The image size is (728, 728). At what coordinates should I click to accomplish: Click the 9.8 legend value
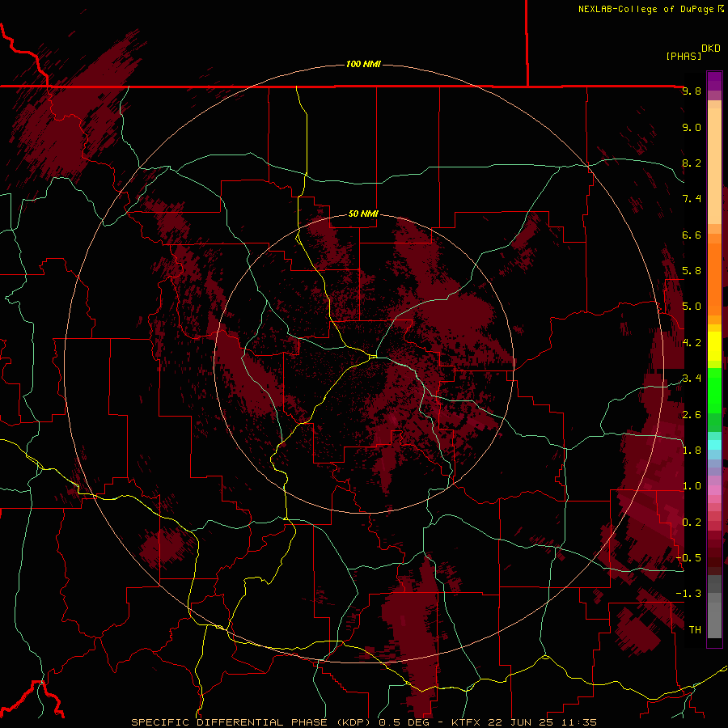click(692, 91)
